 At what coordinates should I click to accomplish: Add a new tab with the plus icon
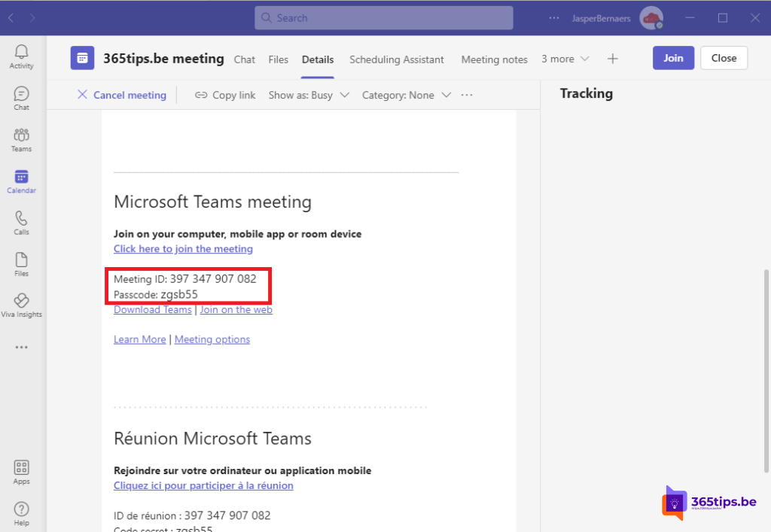[613, 58]
